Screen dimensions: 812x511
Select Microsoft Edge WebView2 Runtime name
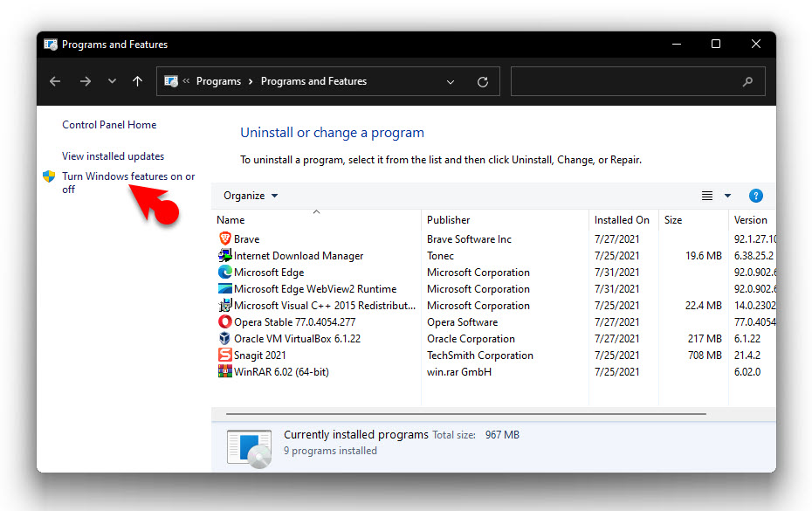click(315, 289)
